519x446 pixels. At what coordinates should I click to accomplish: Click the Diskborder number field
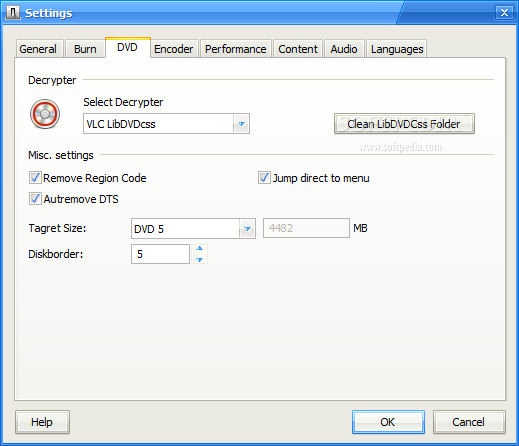[161, 254]
